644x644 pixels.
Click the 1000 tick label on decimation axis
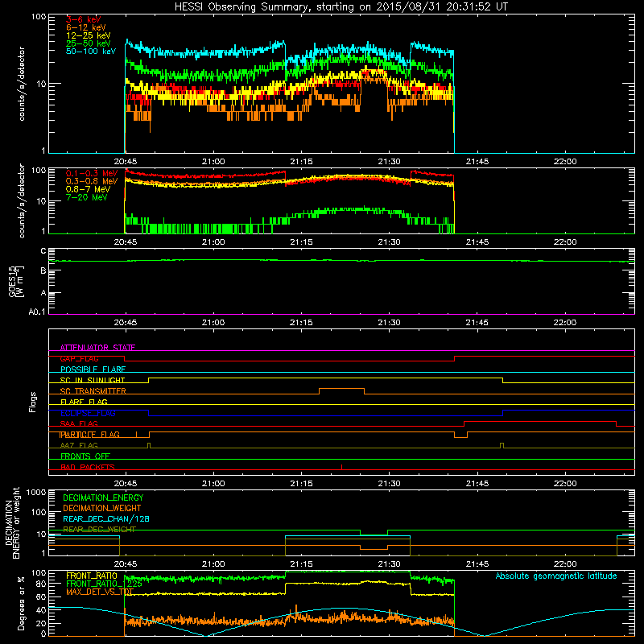[x=36, y=492]
